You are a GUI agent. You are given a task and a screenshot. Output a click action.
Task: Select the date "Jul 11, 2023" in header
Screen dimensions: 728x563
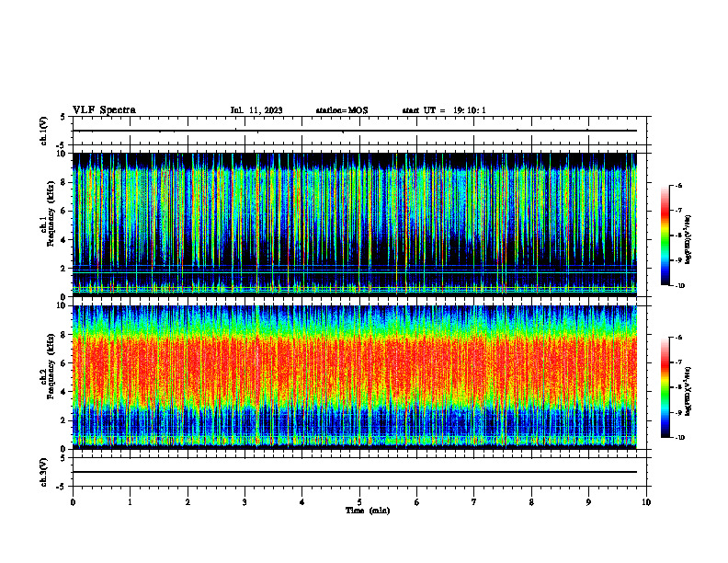256,110
